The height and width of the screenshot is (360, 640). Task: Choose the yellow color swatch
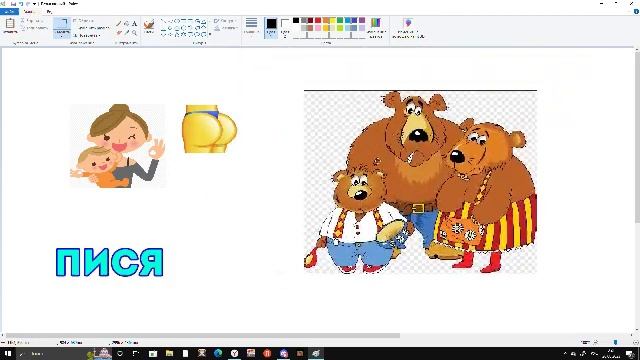[333, 20]
